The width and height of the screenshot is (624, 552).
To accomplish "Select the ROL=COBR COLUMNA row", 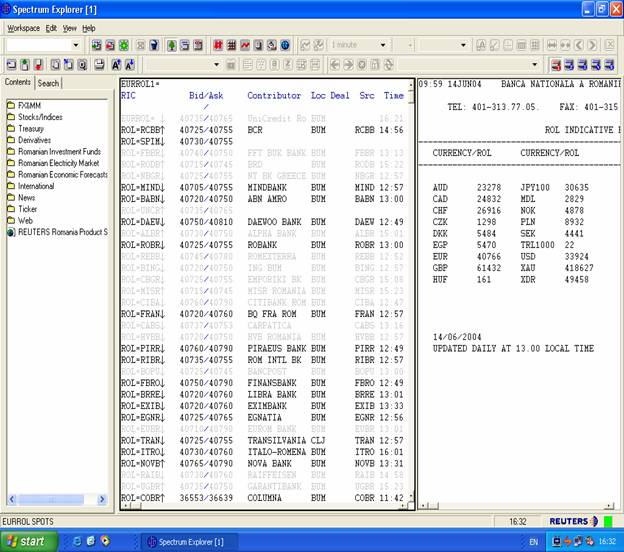I will 263,498.
